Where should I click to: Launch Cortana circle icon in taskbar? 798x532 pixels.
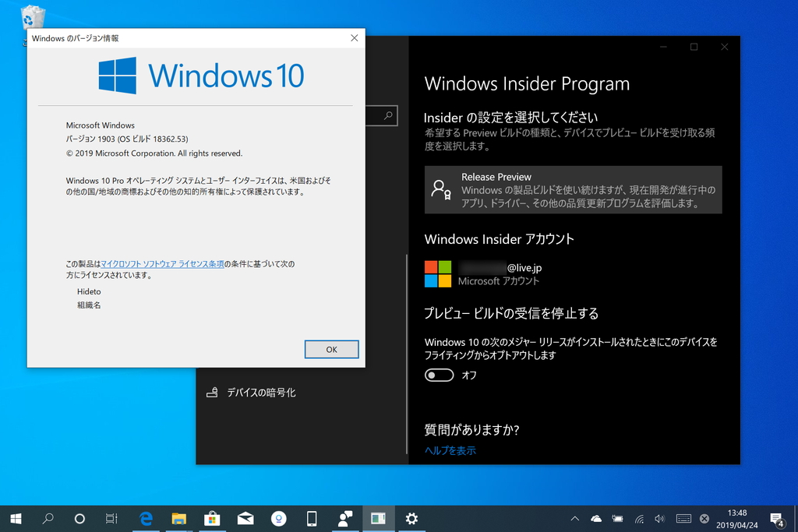tap(79, 519)
